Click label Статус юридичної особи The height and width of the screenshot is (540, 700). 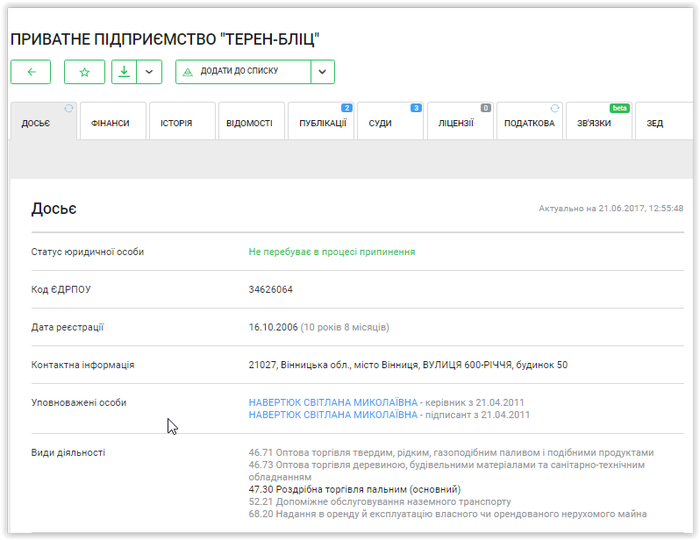(88, 252)
